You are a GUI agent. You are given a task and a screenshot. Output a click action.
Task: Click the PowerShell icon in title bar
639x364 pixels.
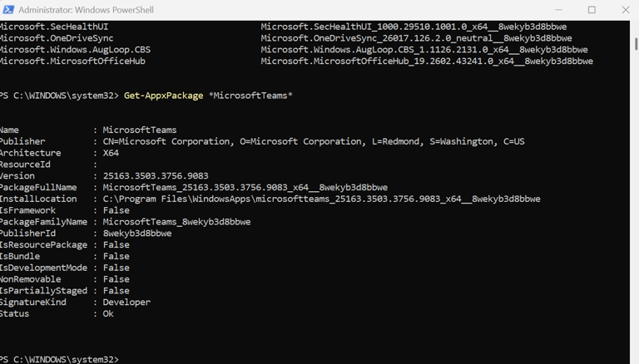(x=8, y=10)
